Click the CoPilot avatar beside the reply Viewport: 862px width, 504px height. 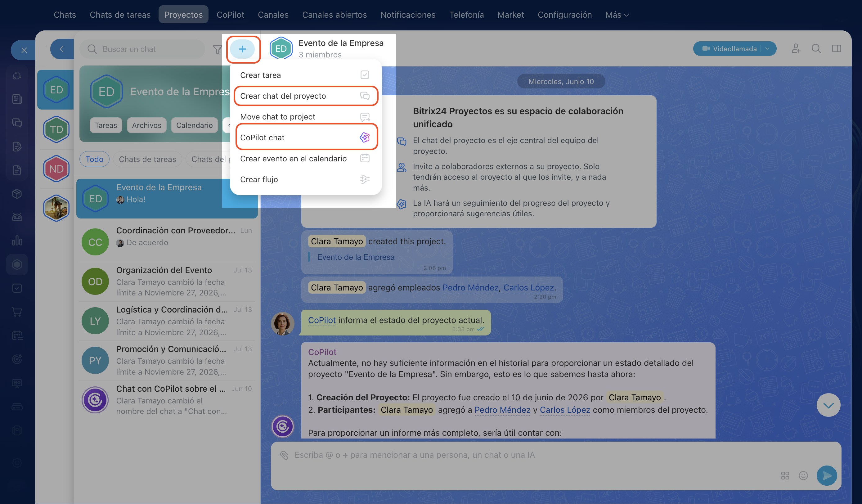coord(283,426)
